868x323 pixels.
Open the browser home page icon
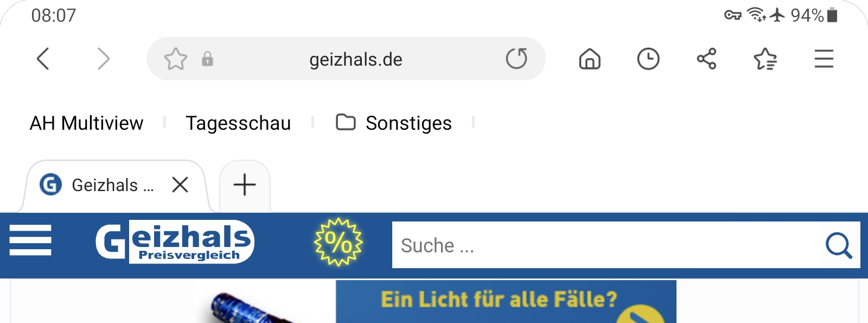point(590,59)
